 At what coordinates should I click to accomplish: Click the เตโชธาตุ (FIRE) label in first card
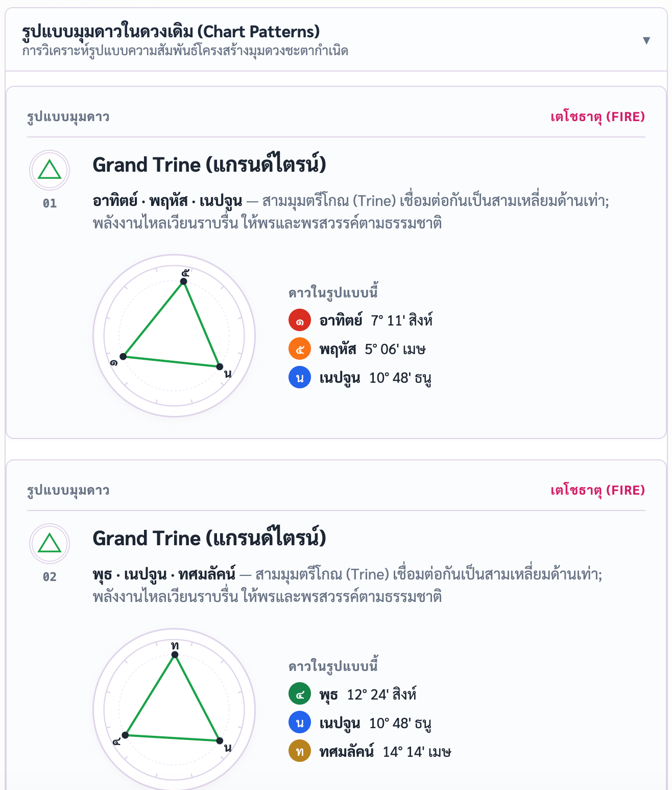click(x=597, y=117)
